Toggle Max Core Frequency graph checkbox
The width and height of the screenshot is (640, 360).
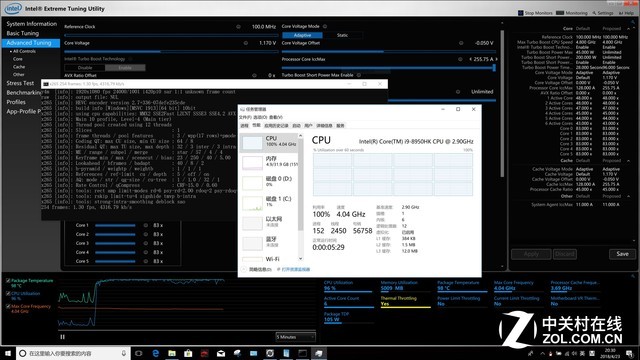pos(8,306)
